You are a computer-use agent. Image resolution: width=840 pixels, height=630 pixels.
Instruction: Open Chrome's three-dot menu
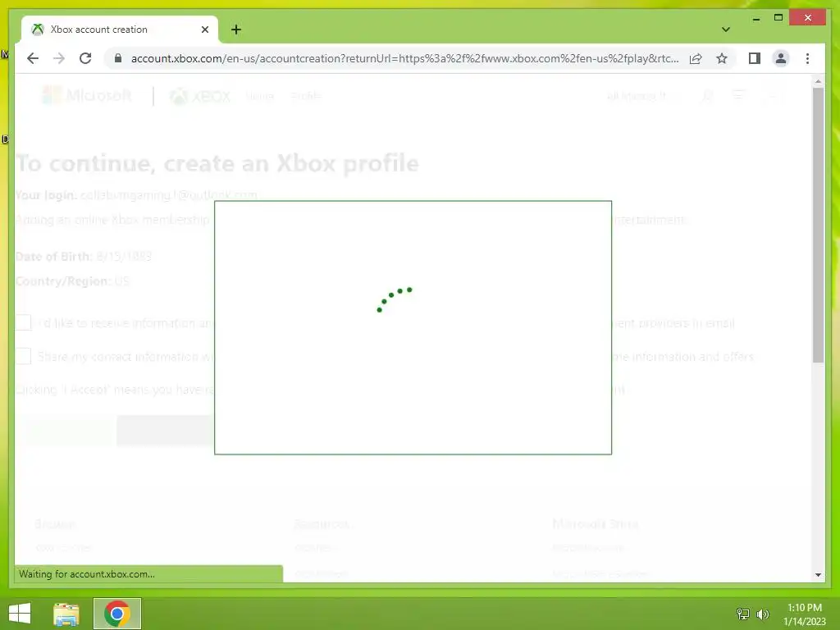(x=807, y=58)
